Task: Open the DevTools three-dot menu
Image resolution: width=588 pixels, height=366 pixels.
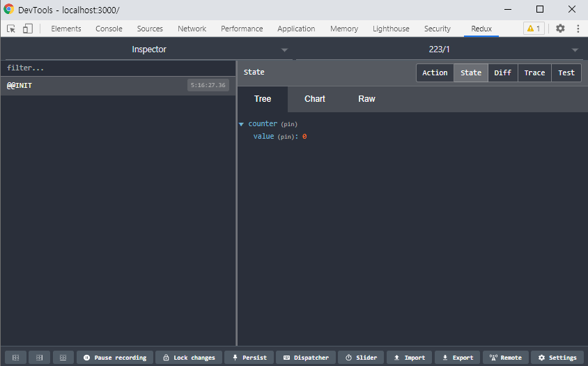Action: pyautogui.click(x=578, y=29)
